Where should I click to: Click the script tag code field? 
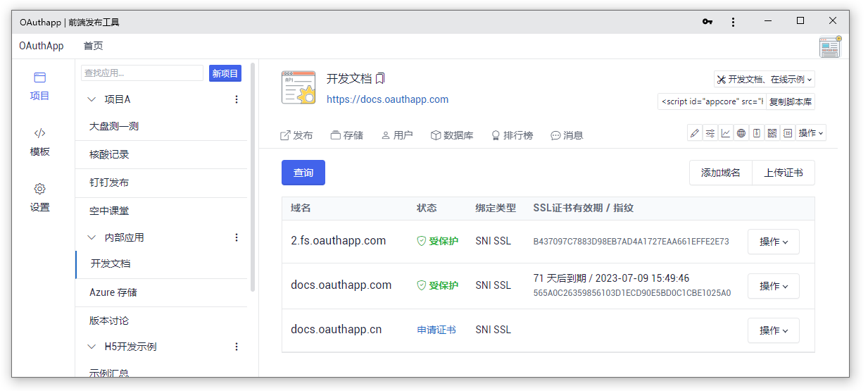[x=712, y=101]
